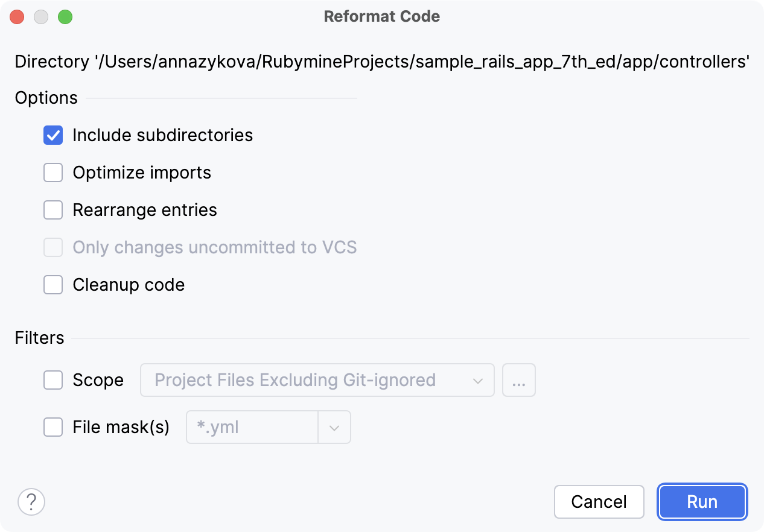Image resolution: width=764 pixels, height=532 pixels.
Task: Click the green zoom traffic light
Action: pos(65,17)
